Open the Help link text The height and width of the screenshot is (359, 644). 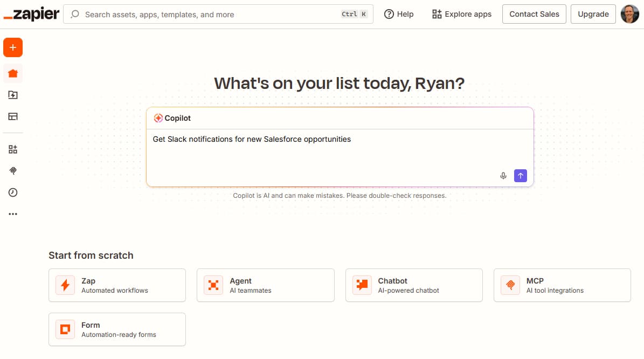point(405,14)
